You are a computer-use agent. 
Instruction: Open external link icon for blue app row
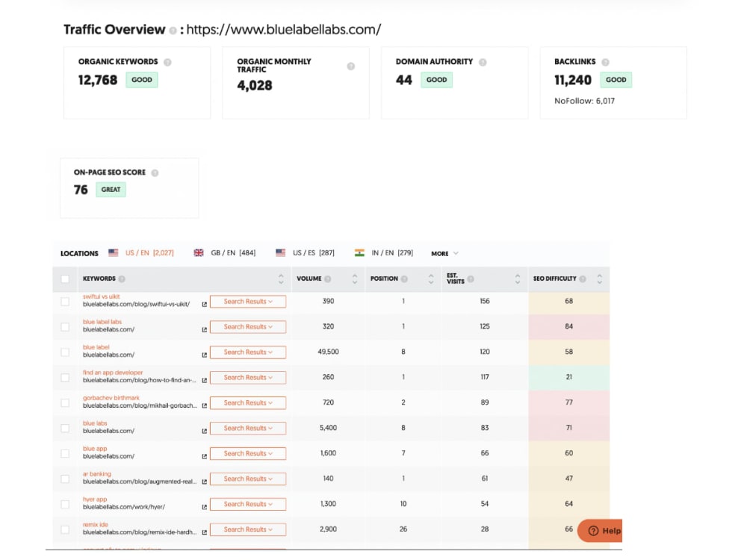[x=205, y=456]
